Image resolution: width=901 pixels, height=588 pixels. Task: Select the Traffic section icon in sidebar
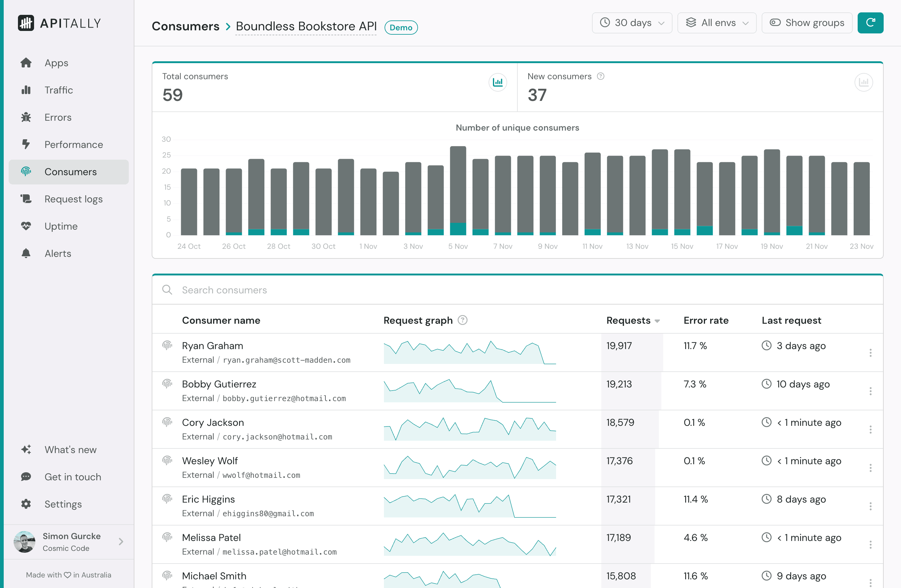[x=26, y=90]
